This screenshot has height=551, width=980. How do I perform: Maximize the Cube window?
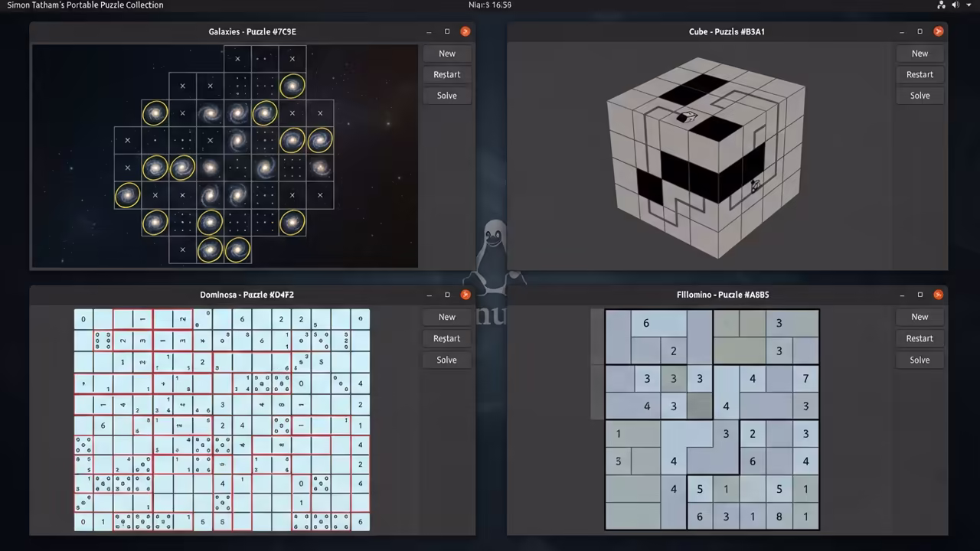(920, 31)
